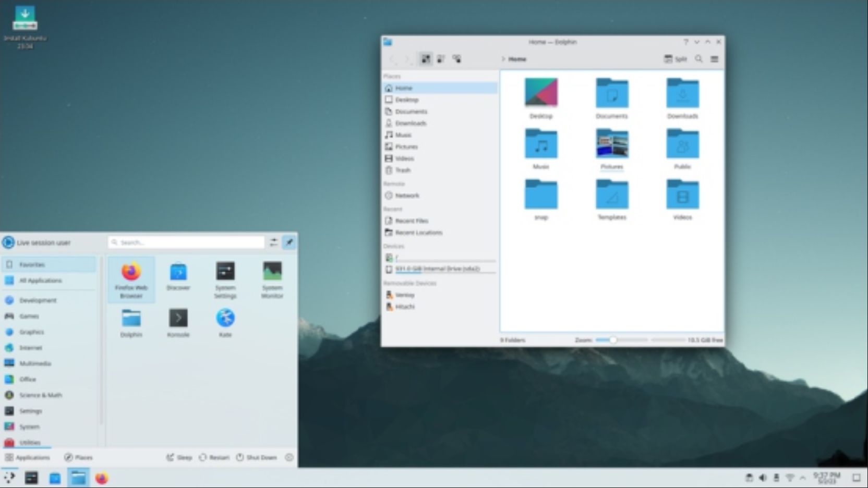Launch Discover from the favorites grid
Viewport: 868px width, 488px height.
tap(178, 276)
